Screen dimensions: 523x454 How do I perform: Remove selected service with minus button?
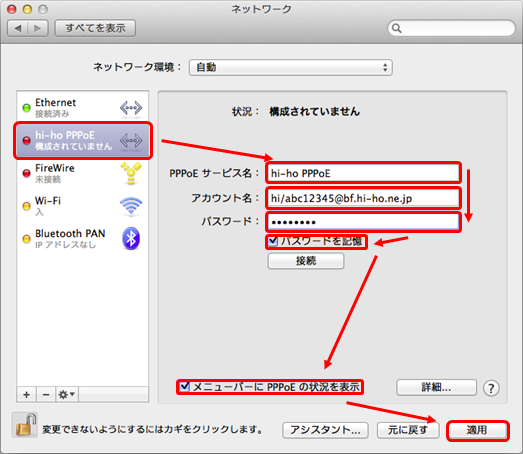tap(46, 395)
